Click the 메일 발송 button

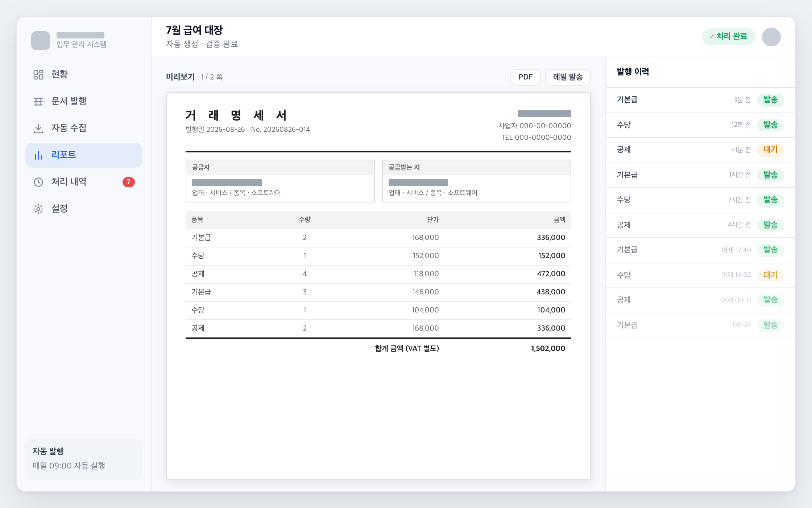click(x=568, y=77)
